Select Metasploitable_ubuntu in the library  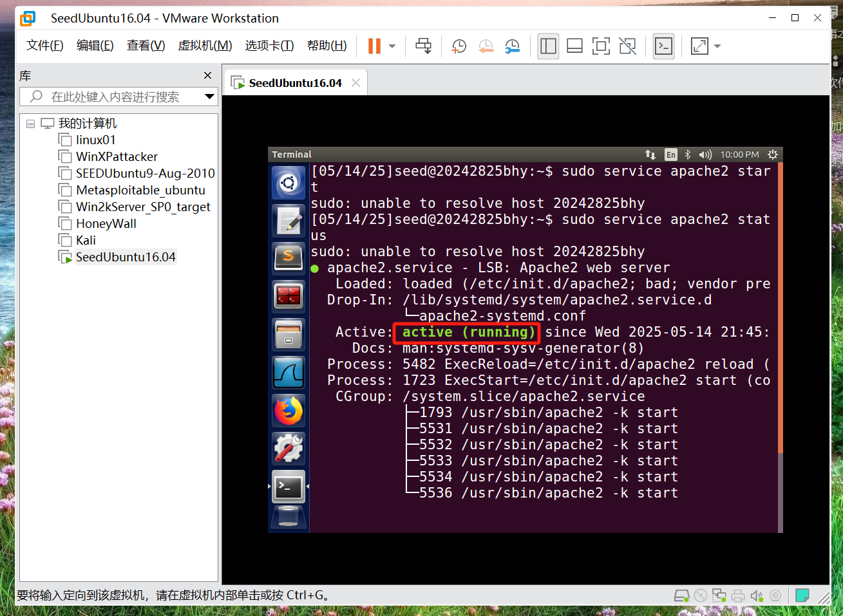140,190
